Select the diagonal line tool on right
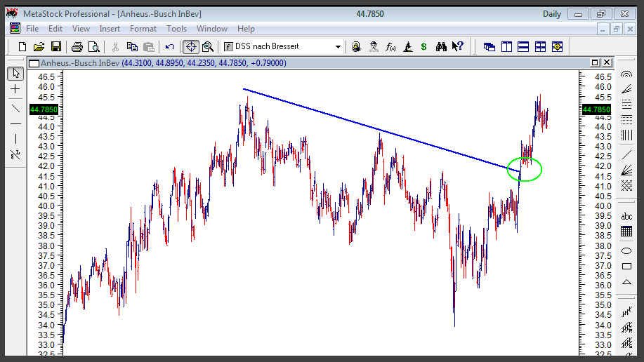This screenshot has width=644, height=362. click(626, 154)
